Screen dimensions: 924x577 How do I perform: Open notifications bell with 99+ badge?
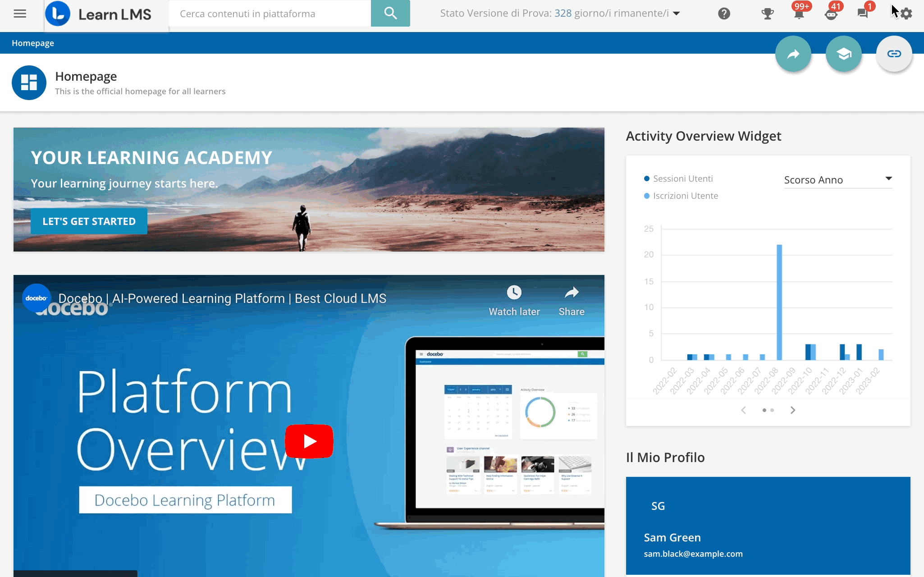[x=799, y=14]
